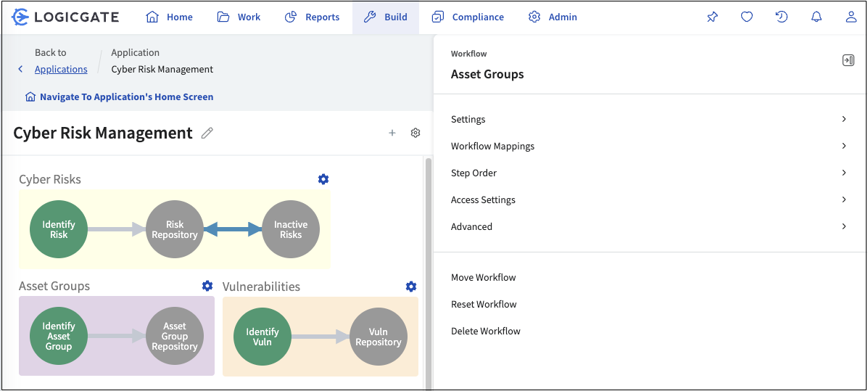This screenshot has height=391, width=868.
Task: Click the pin icon in top bar
Action: click(712, 17)
